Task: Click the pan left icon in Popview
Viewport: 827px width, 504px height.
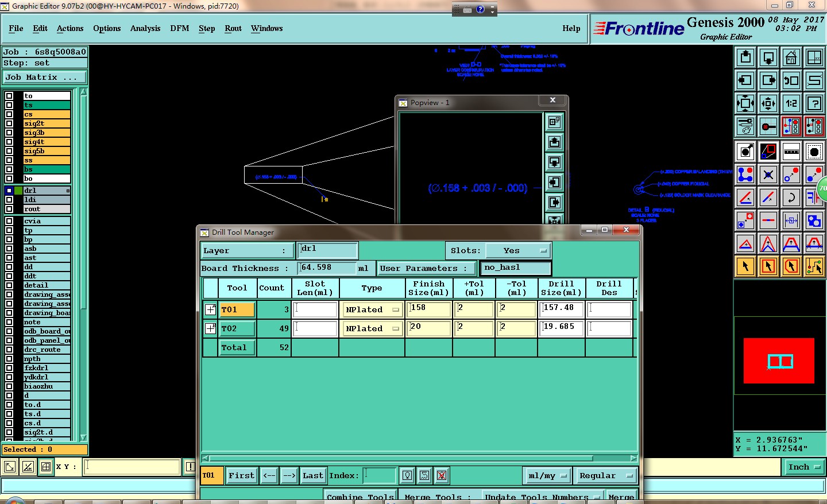Action: [554, 182]
